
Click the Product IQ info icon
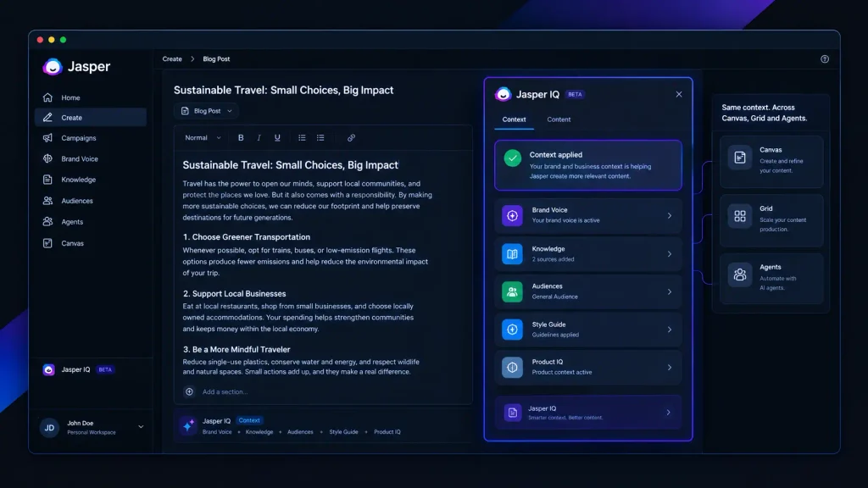pyautogui.click(x=512, y=368)
